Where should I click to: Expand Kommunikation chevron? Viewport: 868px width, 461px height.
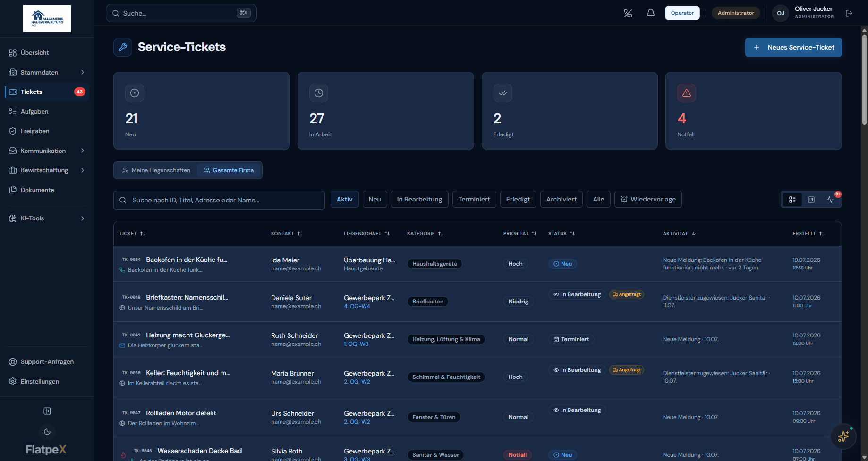83,151
